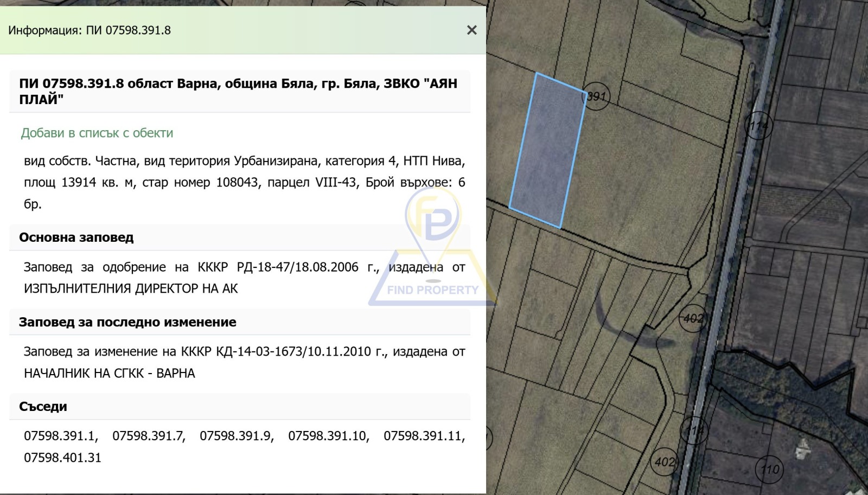The width and height of the screenshot is (868, 495).
Task: Click neighbor parcel 07598.401.31
Action: [62, 458]
